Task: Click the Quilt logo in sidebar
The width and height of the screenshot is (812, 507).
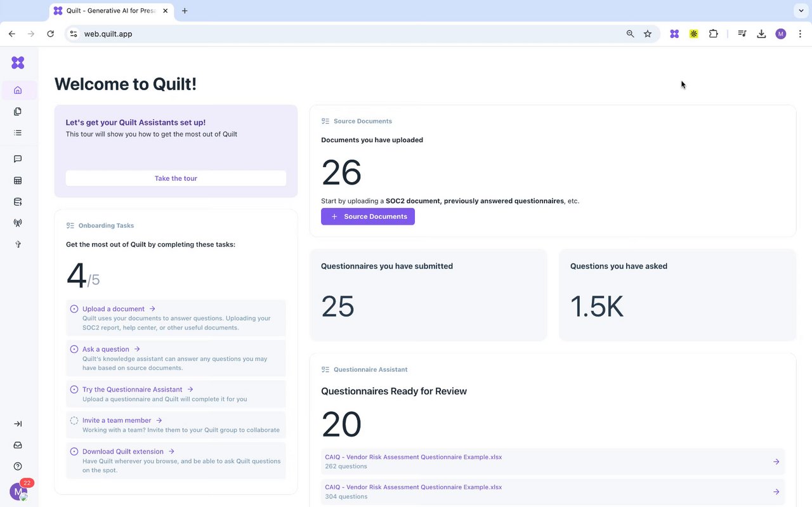Action: point(18,62)
